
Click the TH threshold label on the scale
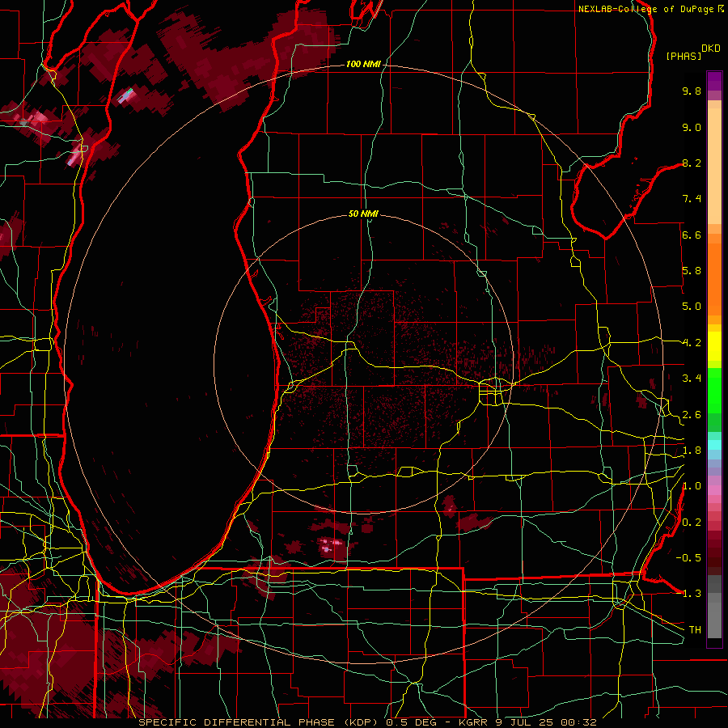tap(695, 630)
